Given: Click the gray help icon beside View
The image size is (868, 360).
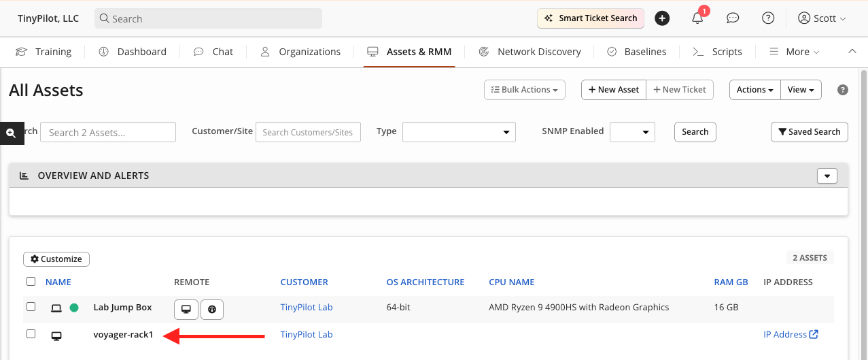Looking at the screenshot, I should coord(843,90).
